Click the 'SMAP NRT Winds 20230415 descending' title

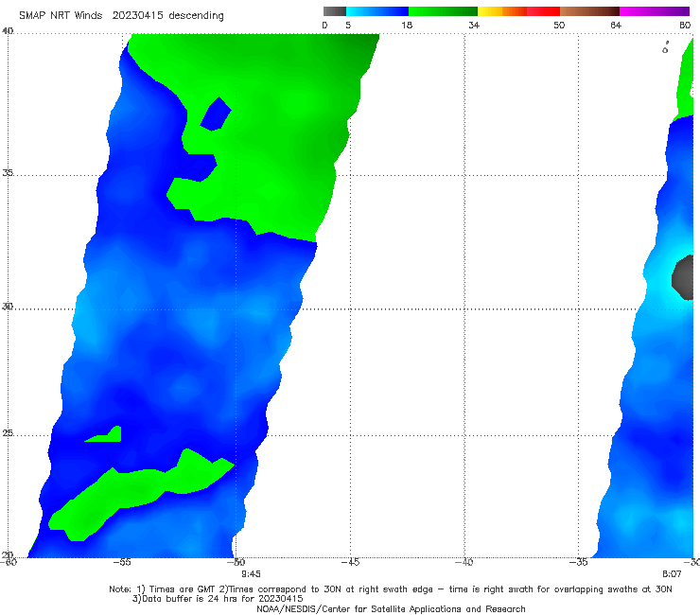coord(121,16)
